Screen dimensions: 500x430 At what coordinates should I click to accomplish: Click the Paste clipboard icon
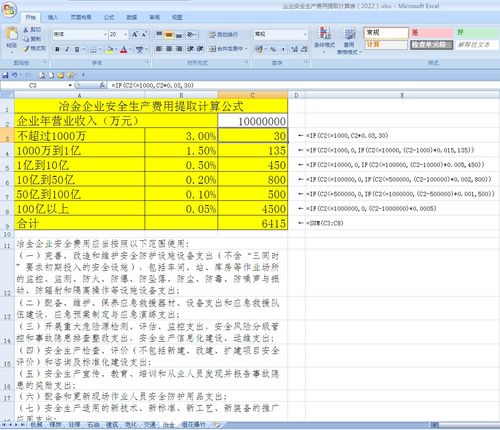click(x=12, y=34)
